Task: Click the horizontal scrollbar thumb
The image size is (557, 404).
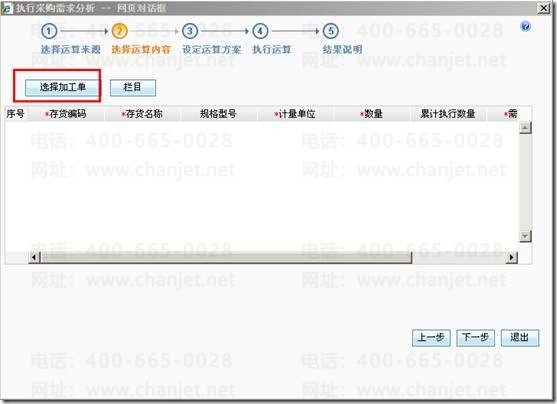Action: (226, 257)
